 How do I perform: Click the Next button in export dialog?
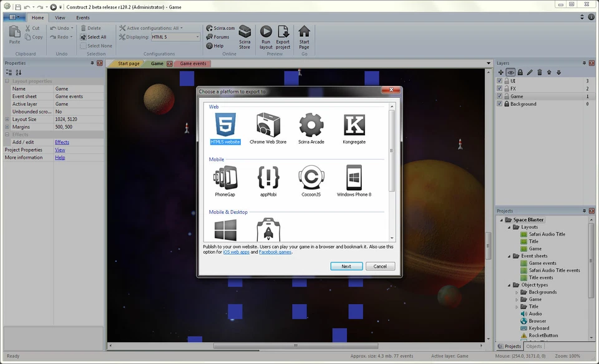click(346, 266)
